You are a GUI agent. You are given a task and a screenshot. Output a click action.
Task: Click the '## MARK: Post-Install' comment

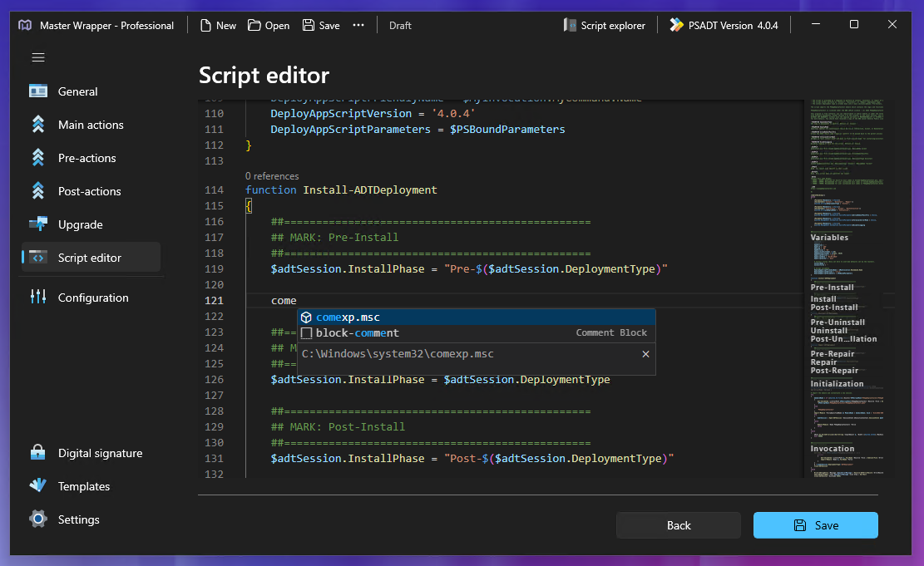tap(338, 427)
